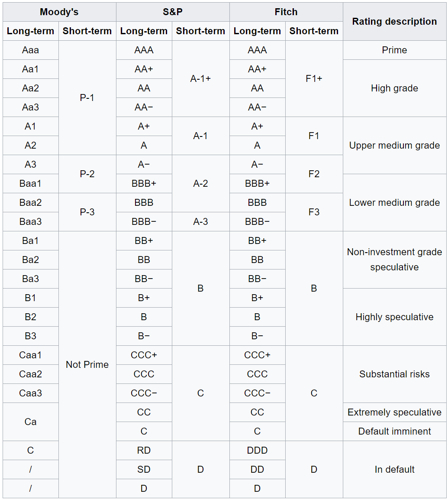Select the A-1+ short-term cell
Image resolution: width=448 pixels, height=500 pixels.
pos(200,79)
